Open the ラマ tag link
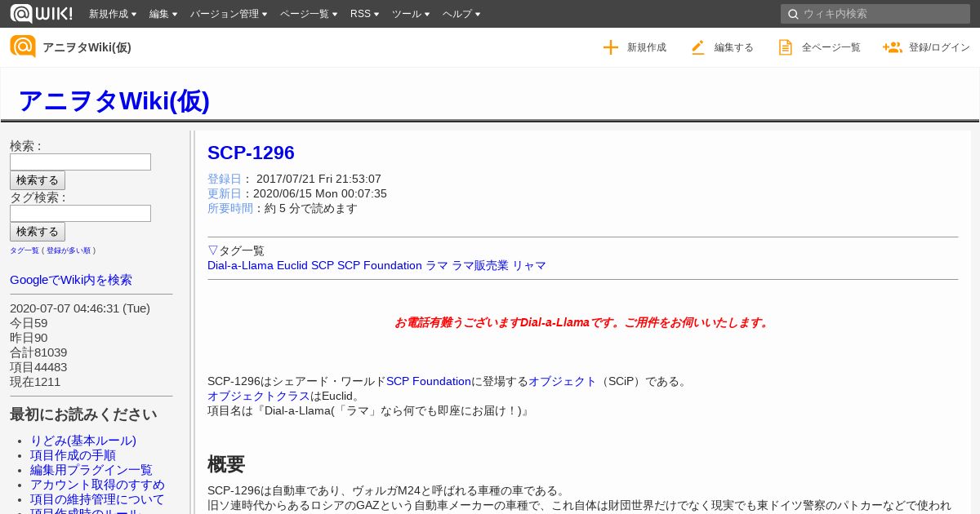This screenshot has height=514, width=980. tap(437, 265)
